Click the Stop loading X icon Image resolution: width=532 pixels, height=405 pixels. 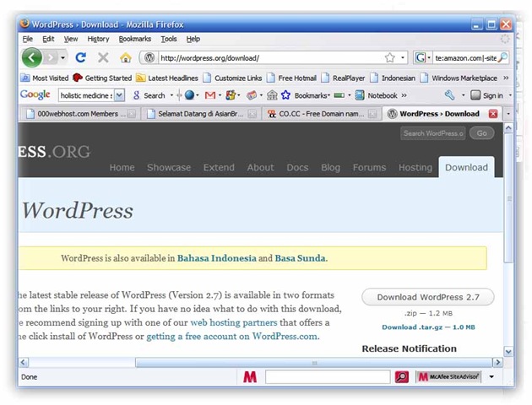(103, 58)
